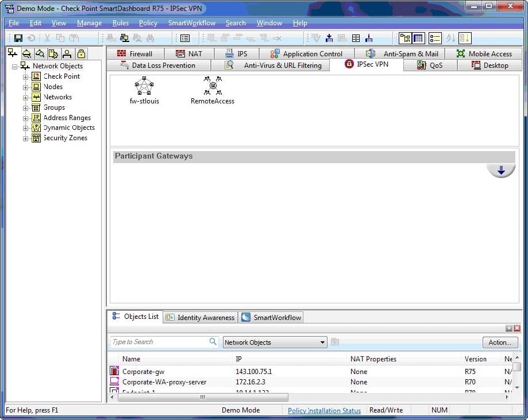Screen dimensions: 528x420
Task: Select the RemoteAccess VPN community
Action: click(213, 90)
